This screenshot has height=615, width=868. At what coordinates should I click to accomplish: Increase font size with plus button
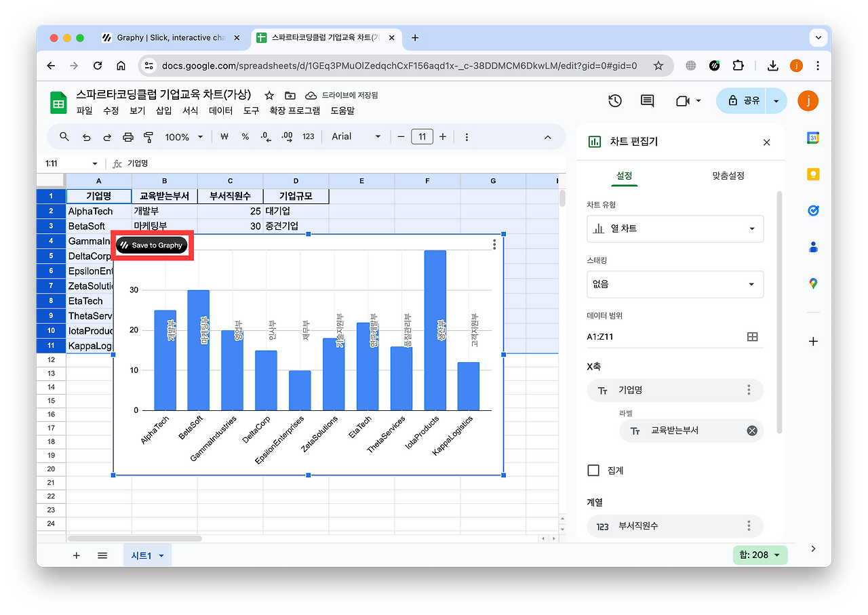(443, 137)
